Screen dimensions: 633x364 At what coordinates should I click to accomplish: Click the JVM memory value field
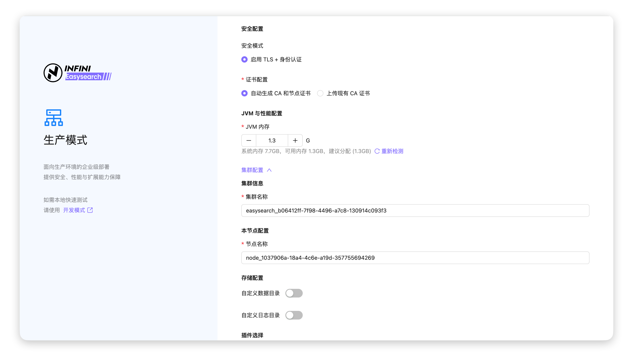point(272,140)
